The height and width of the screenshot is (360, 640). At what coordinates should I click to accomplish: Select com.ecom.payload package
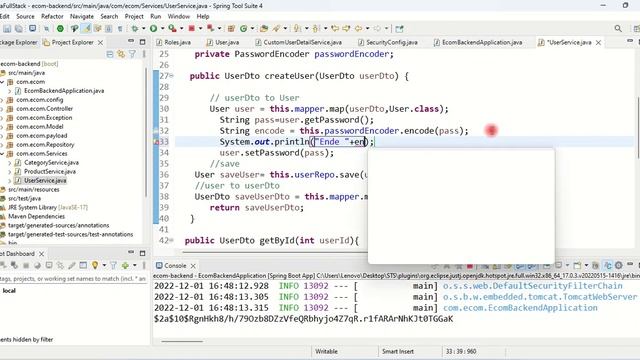(x=37, y=136)
